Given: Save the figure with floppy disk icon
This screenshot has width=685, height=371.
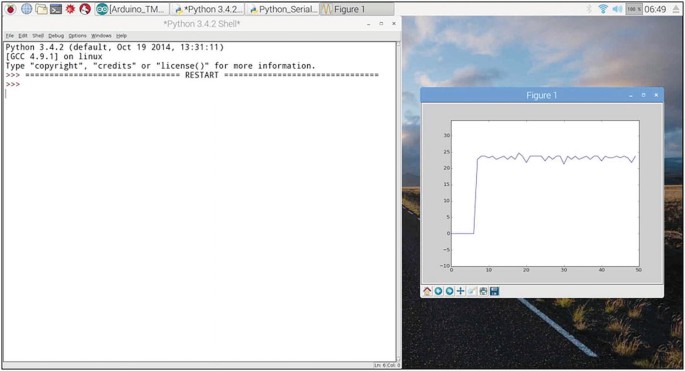Looking at the screenshot, I should click(x=495, y=291).
